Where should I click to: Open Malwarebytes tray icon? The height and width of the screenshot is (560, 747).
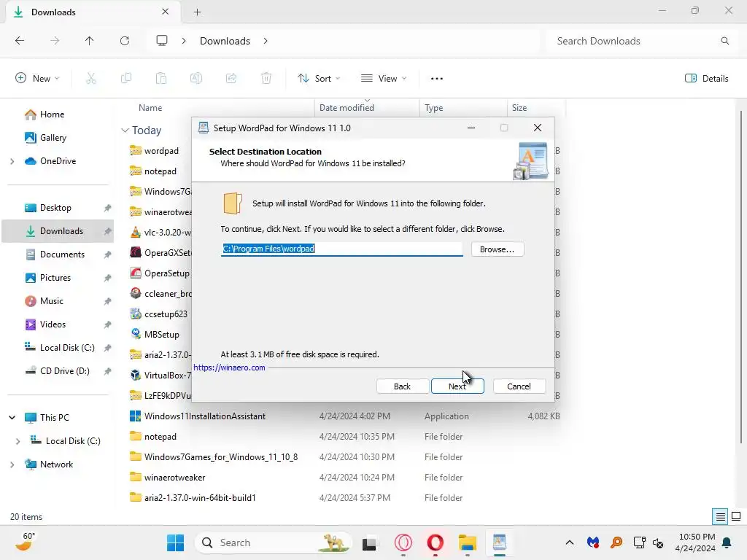[593, 542]
